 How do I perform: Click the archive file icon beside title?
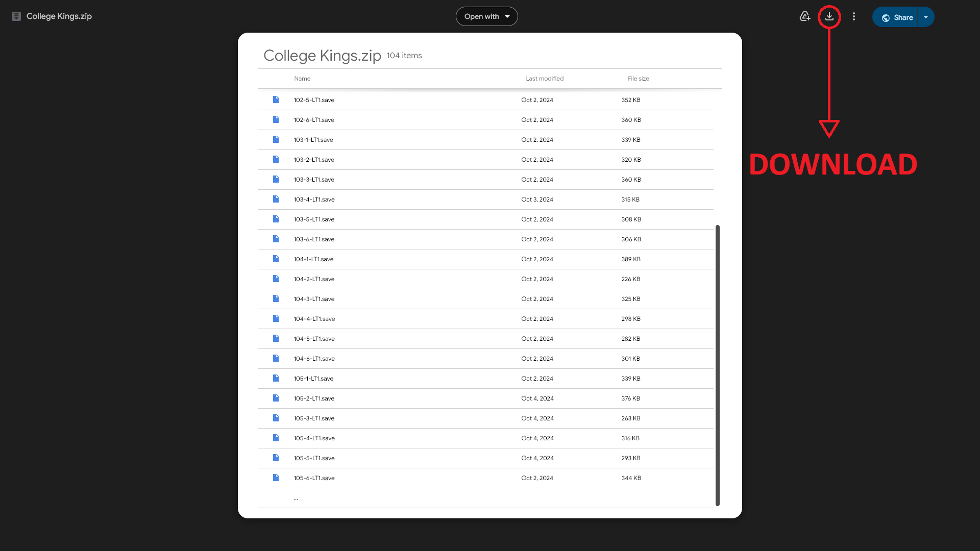(x=16, y=16)
